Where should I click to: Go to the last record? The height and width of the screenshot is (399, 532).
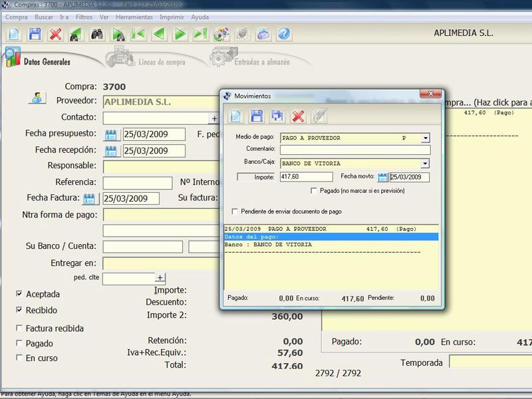201,35
